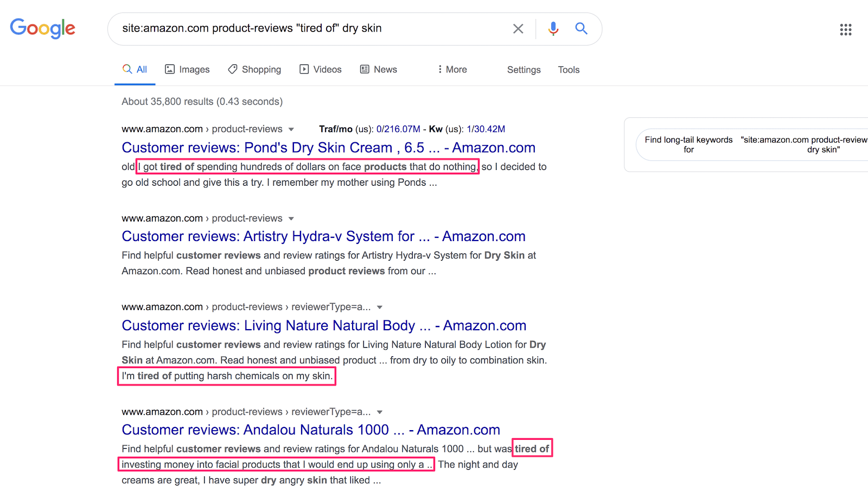Click the keyword value 1/30.42M
The height and width of the screenshot is (492, 868).
tap(486, 129)
